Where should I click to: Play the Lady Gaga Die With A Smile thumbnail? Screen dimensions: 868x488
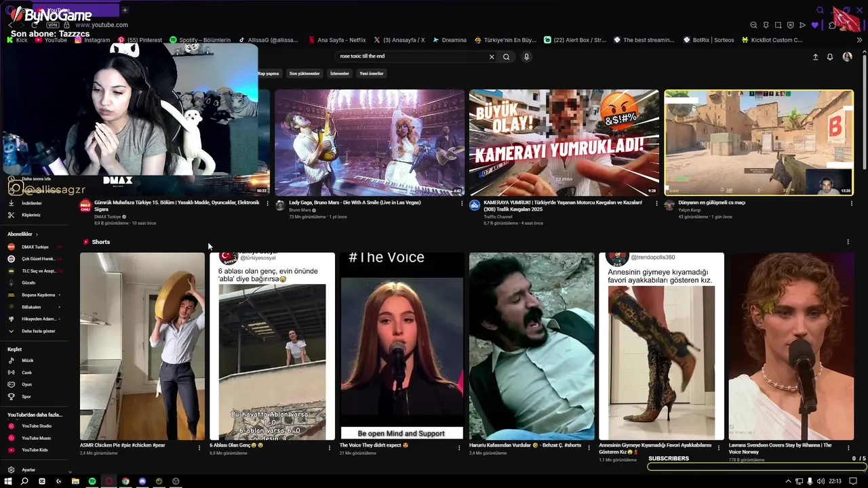click(370, 142)
